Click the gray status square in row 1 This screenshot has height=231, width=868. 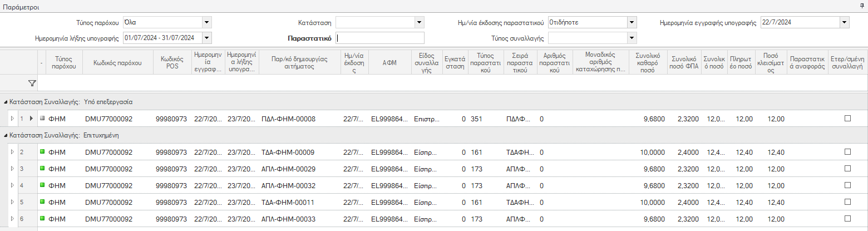tap(42, 118)
